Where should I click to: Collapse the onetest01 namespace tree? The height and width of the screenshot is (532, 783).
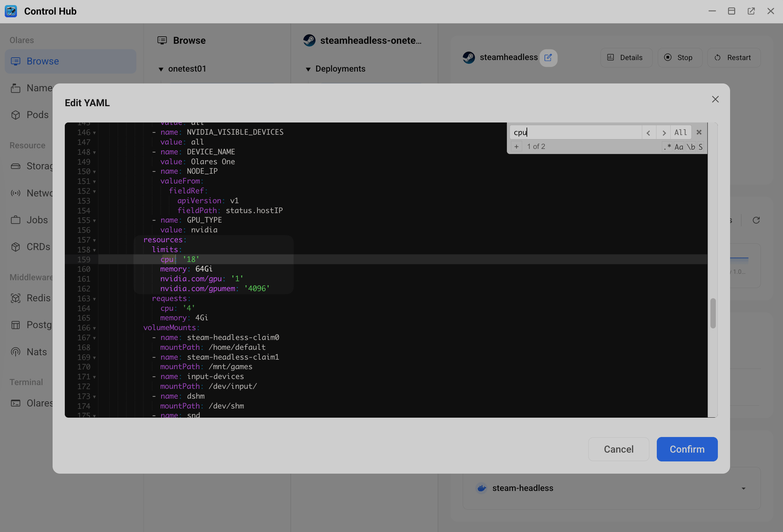(161, 69)
